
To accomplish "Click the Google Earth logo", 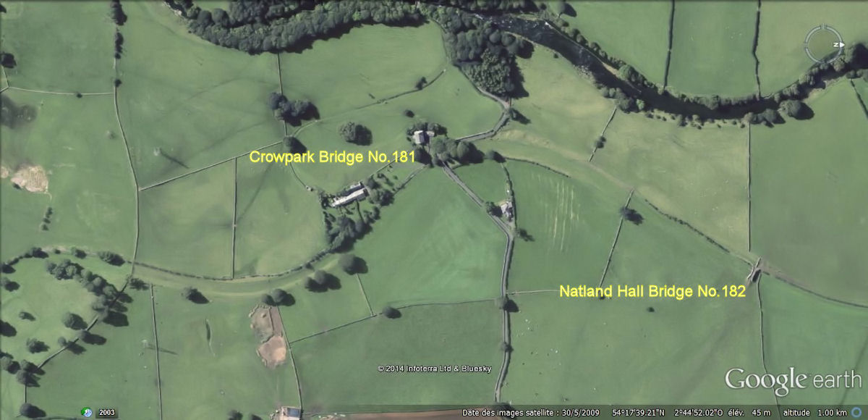I will point(793,380).
